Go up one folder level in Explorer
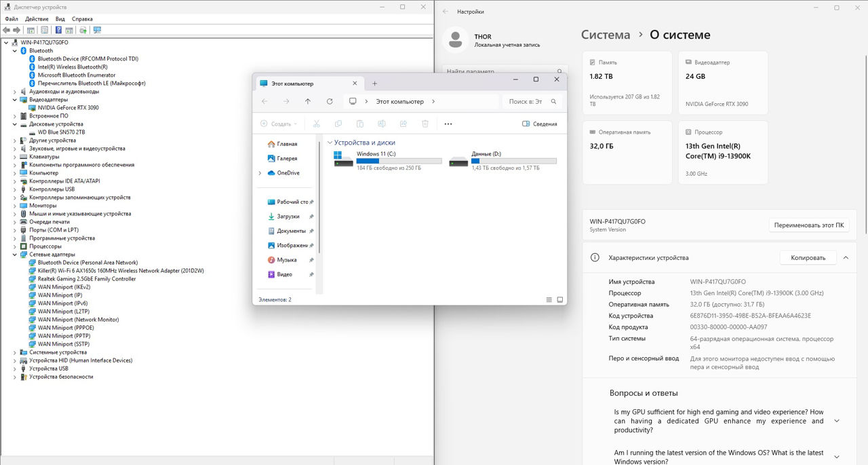868x465 pixels. [x=308, y=102]
